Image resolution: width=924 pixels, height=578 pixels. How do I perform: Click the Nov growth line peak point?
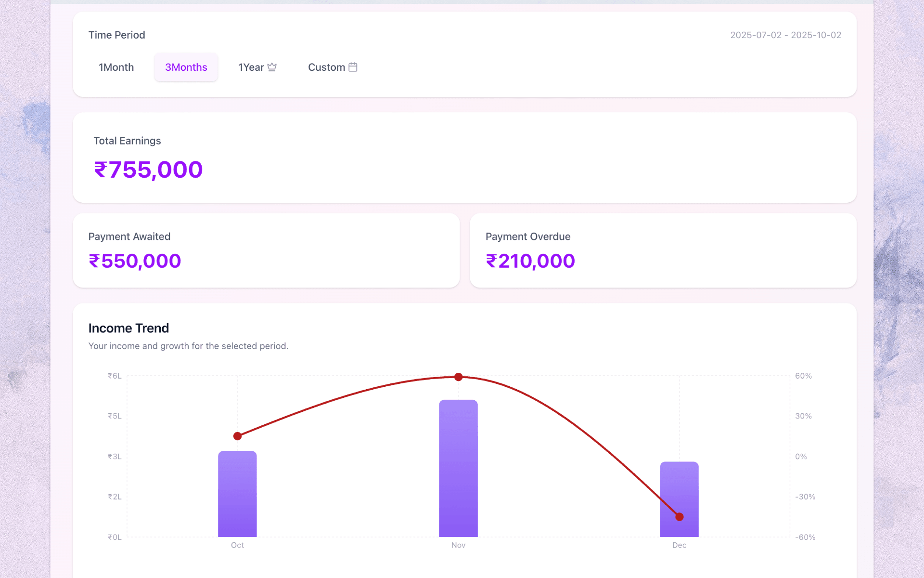pos(458,377)
